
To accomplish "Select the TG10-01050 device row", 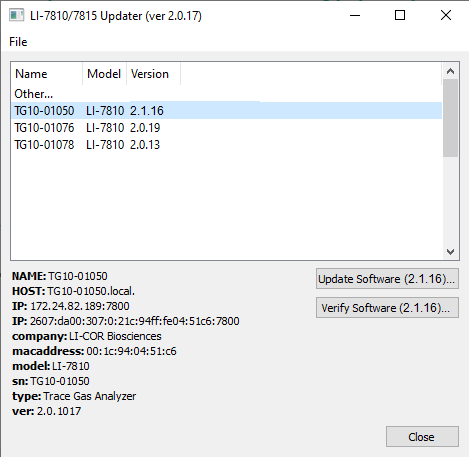I will tap(227, 111).
